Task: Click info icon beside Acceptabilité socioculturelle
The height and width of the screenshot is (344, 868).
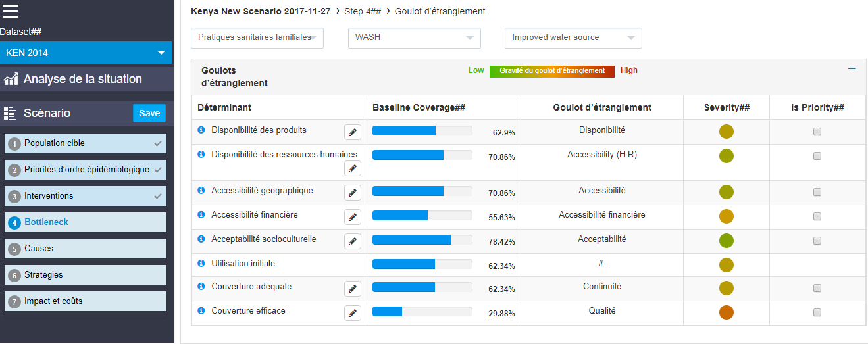Action: (x=201, y=239)
